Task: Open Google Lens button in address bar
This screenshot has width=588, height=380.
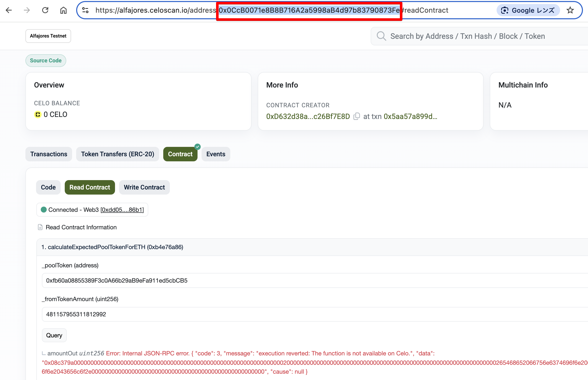Action: pyautogui.click(x=528, y=10)
